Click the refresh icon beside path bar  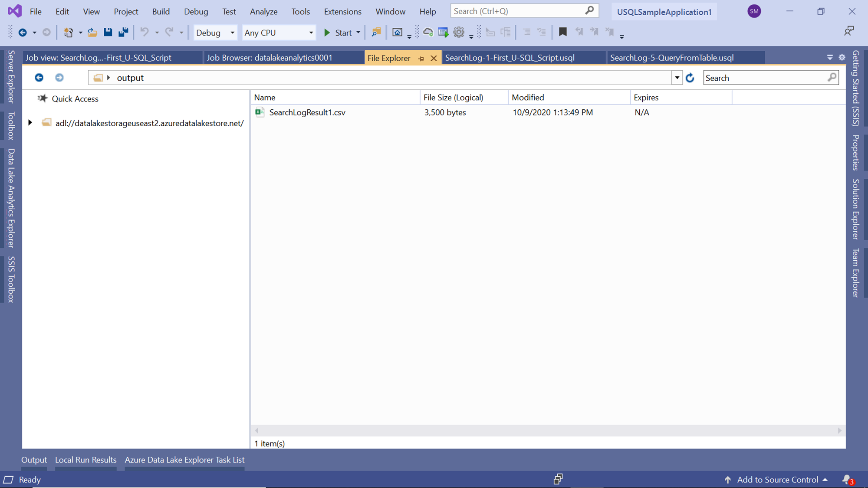[x=690, y=78]
